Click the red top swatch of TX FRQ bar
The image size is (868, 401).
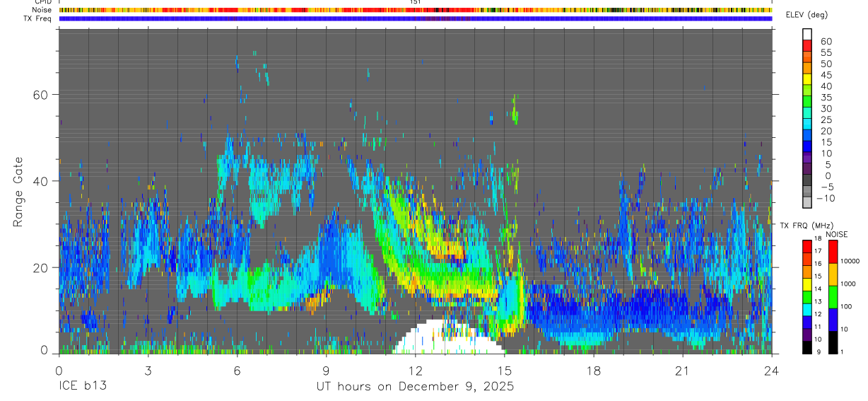click(807, 246)
